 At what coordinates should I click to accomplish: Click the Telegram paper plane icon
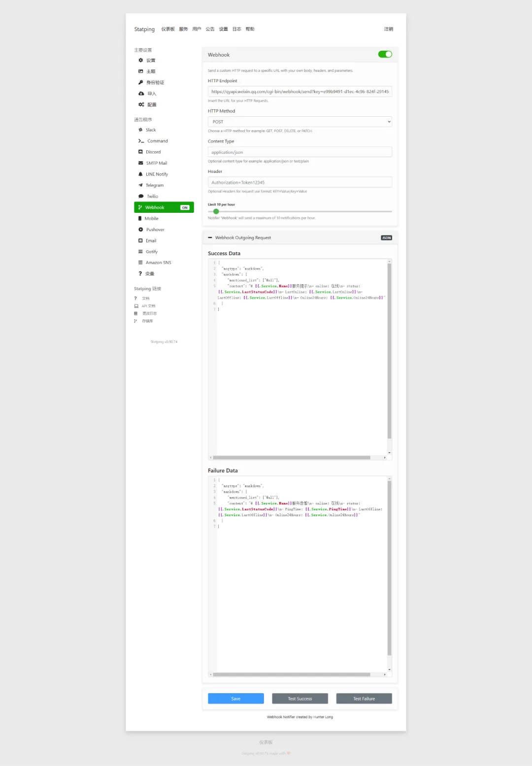coord(140,185)
